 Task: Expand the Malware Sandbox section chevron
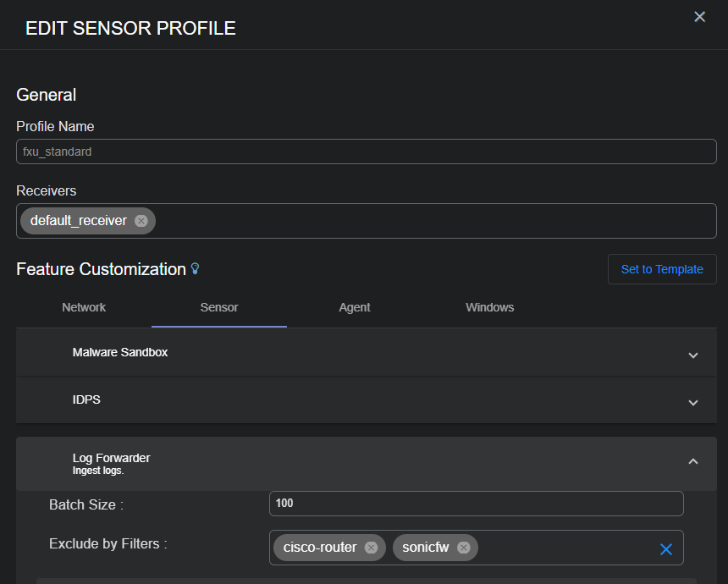(x=692, y=355)
